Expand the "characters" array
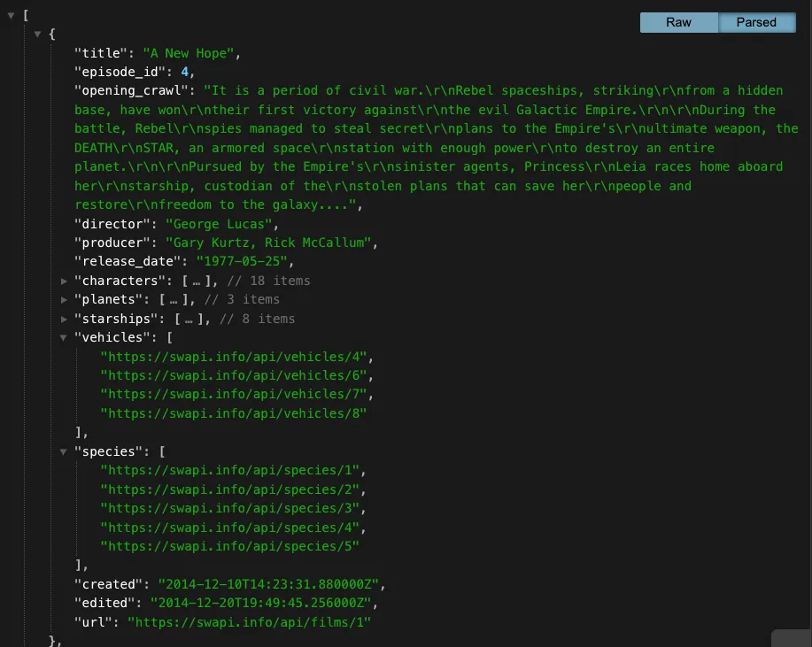 [65, 281]
